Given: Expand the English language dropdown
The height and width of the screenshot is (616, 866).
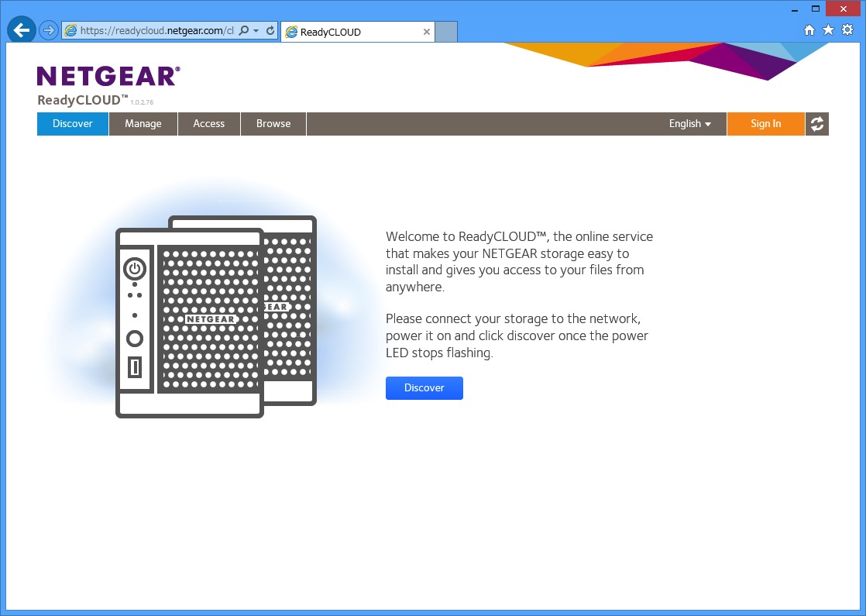Looking at the screenshot, I should 689,124.
